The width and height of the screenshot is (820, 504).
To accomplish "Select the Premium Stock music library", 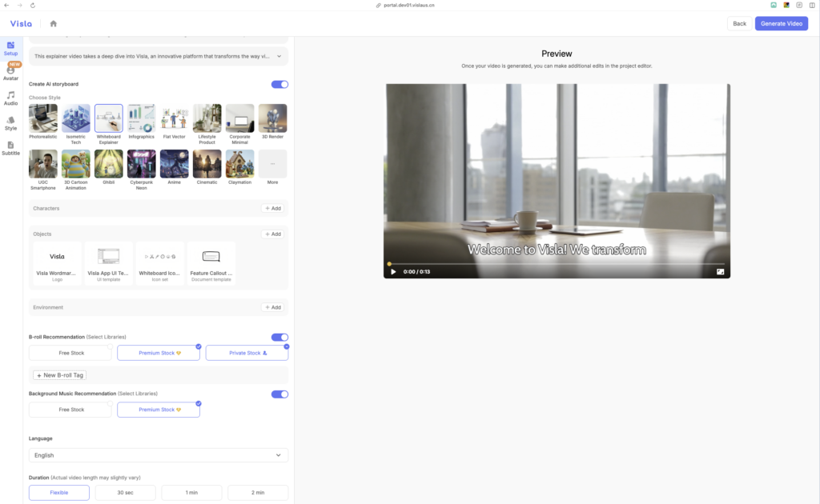I will point(158,409).
